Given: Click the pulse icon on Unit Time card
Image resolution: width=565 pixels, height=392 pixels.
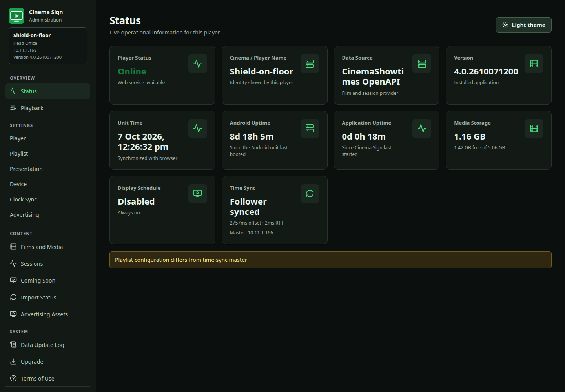Looking at the screenshot, I should [198, 129].
